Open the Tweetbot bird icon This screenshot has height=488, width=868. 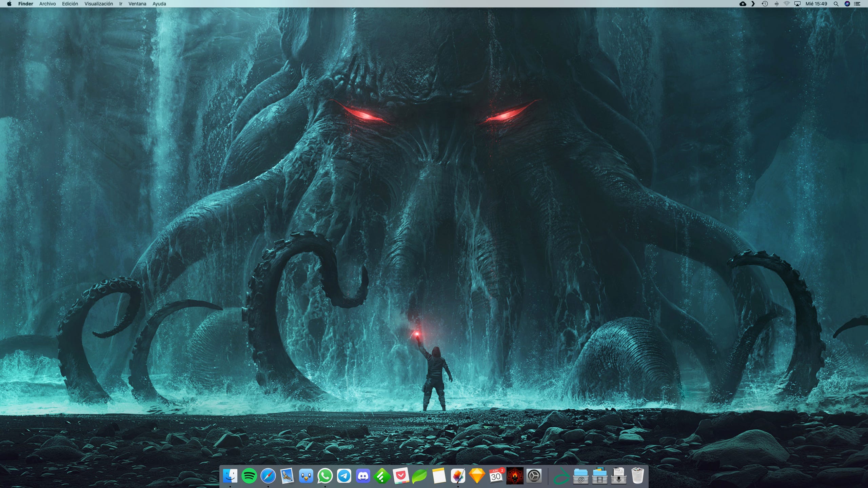point(306,476)
